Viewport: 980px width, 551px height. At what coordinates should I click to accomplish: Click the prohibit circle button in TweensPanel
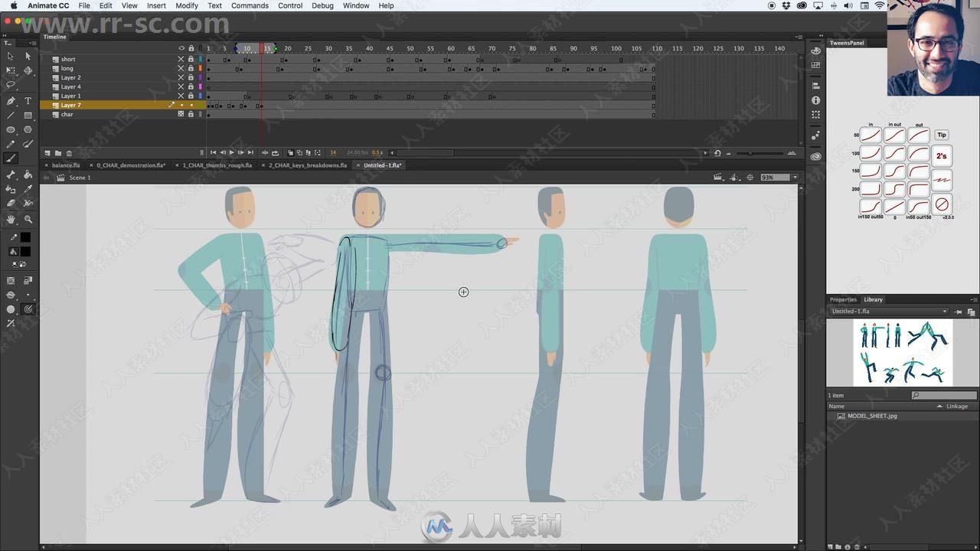(942, 204)
